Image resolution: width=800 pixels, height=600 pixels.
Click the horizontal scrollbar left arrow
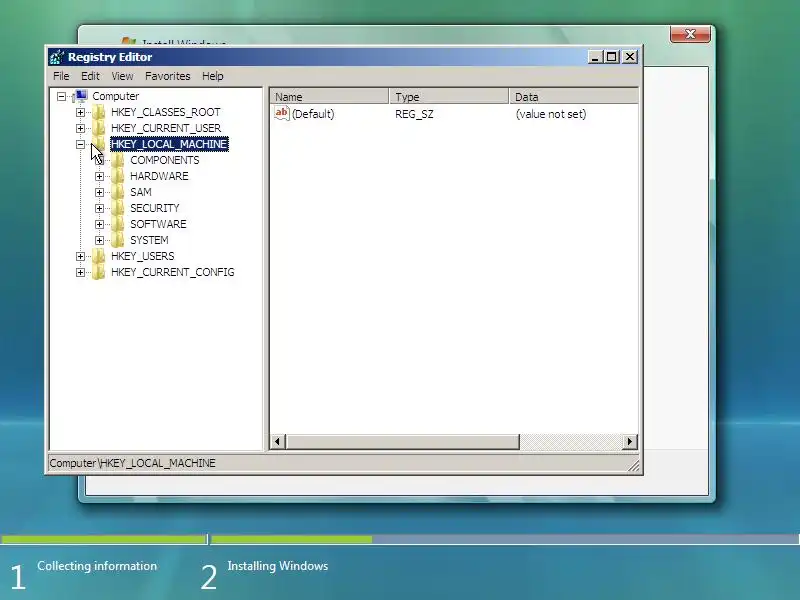[278, 441]
